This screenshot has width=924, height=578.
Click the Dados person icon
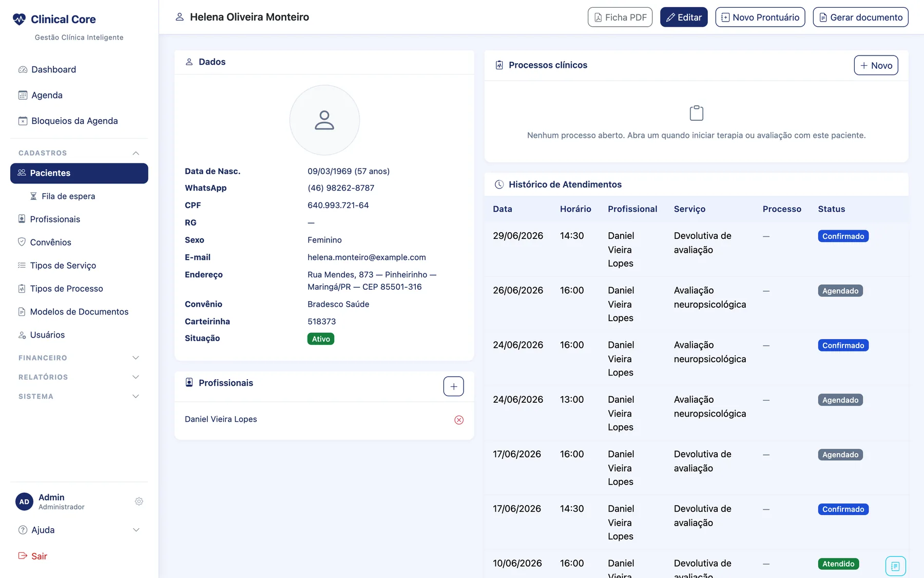point(189,62)
